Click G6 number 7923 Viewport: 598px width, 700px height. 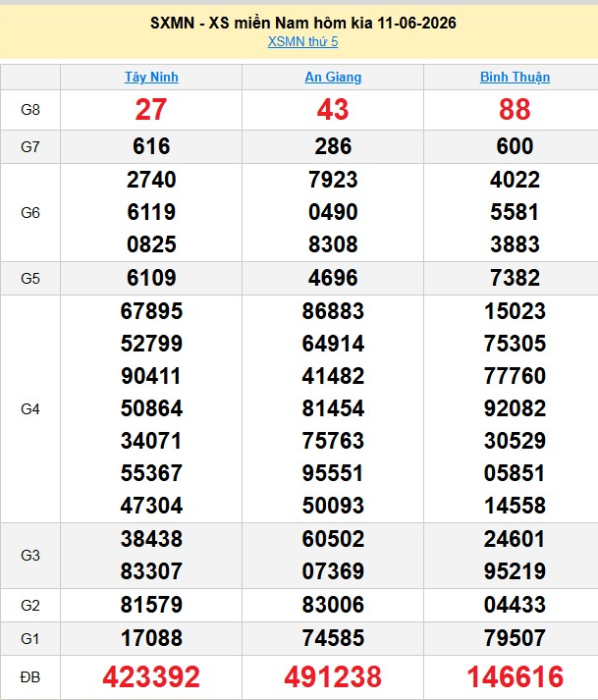333,180
